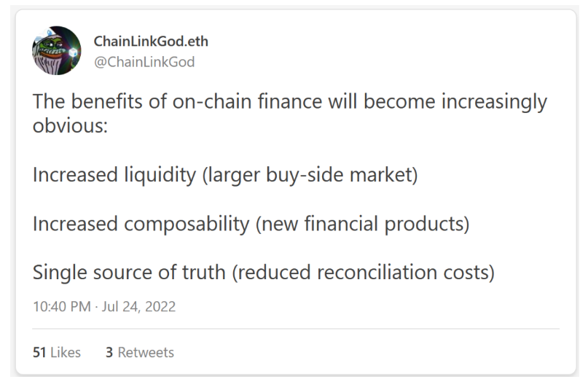Click the glowing cube in the avatar image
The height and width of the screenshot is (382, 588).
[73, 53]
